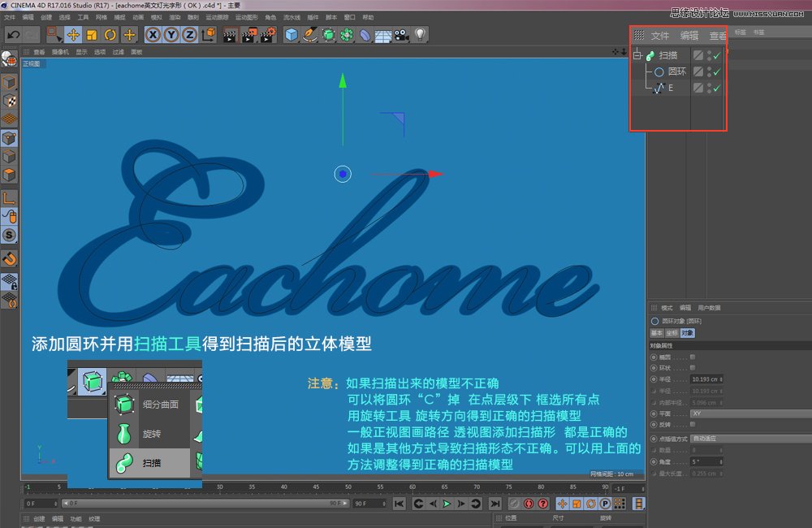Select the Move tool
This screenshot has height=528, width=812.
[x=73, y=34]
